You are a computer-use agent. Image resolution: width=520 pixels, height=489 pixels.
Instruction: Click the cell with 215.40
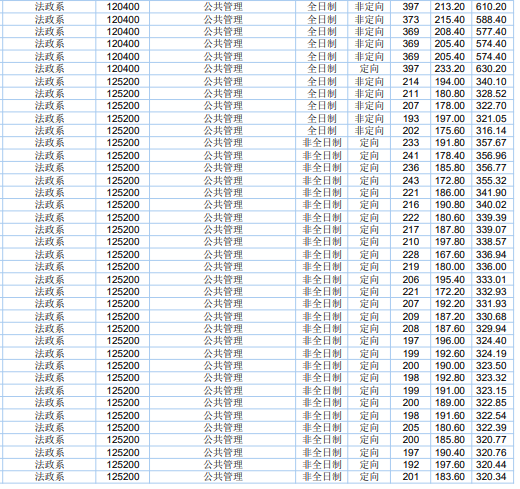point(450,19)
